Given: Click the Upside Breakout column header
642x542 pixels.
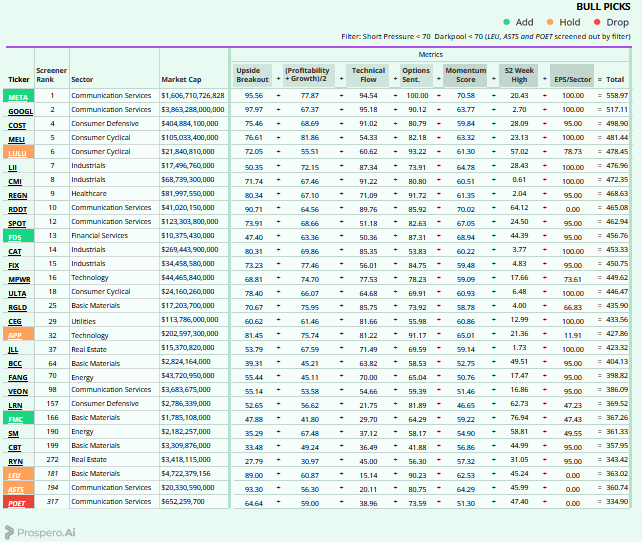Looking at the screenshot, I should tap(252, 75).
